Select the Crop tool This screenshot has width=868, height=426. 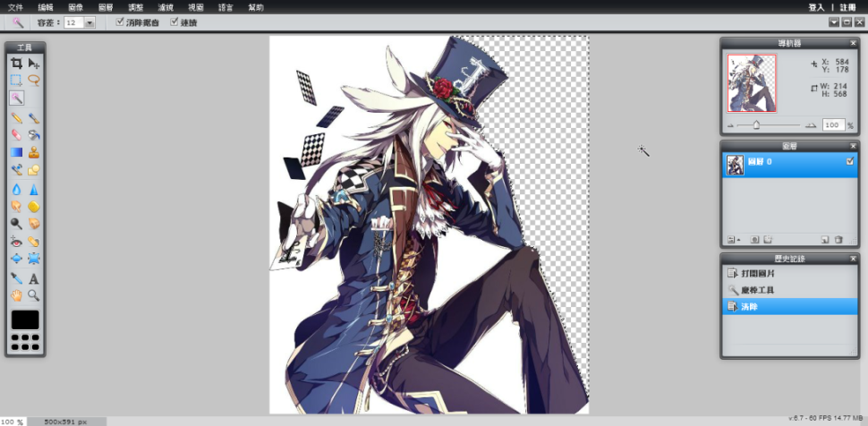(16, 64)
